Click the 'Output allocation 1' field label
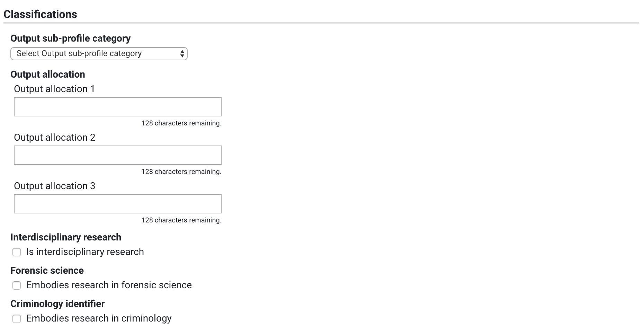Screen dimensions: 644x334 [x=54, y=89]
